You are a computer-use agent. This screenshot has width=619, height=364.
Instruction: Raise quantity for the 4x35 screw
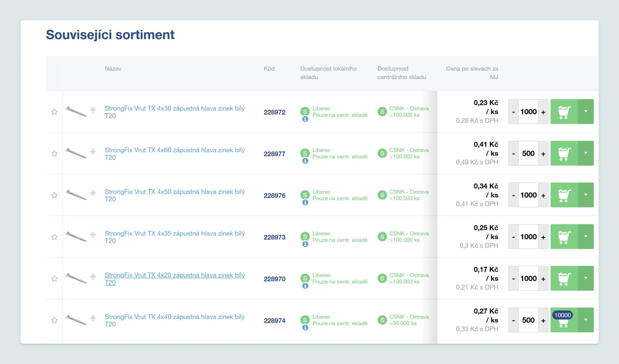pos(543,237)
